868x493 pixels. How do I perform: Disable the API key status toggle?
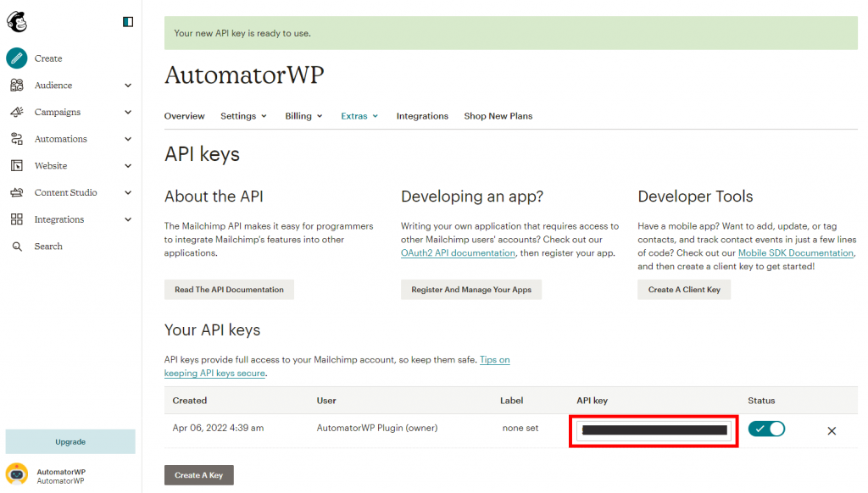pyautogui.click(x=766, y=429)
